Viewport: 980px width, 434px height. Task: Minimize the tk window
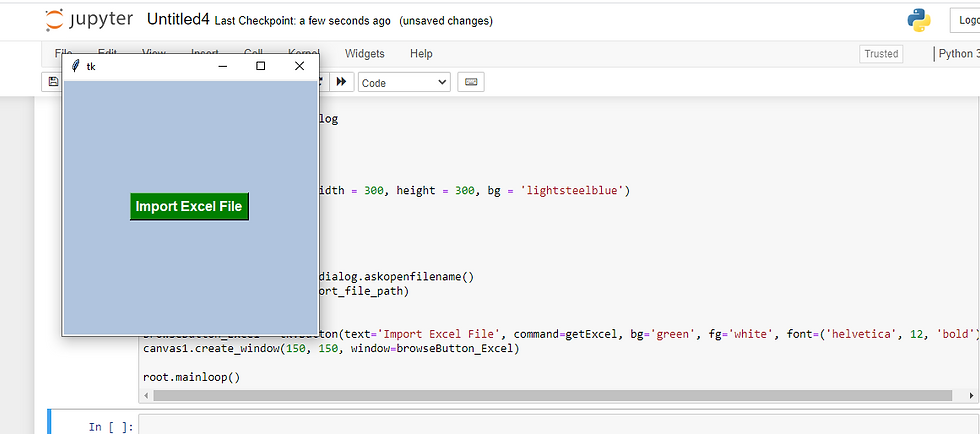click(223, 66)
